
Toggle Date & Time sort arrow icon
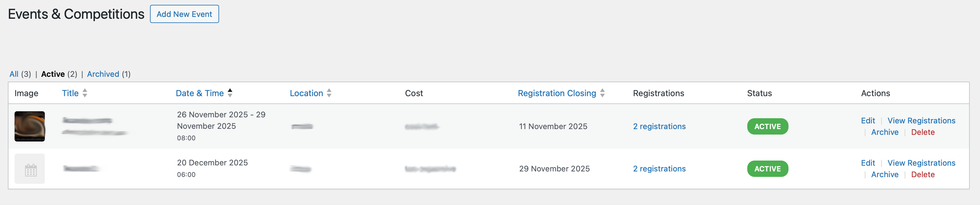(230, 93)
